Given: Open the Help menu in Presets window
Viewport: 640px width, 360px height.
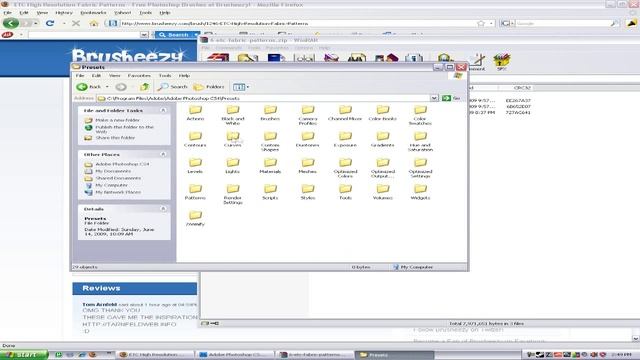Looking at the screenshot, I should point(184,76).
